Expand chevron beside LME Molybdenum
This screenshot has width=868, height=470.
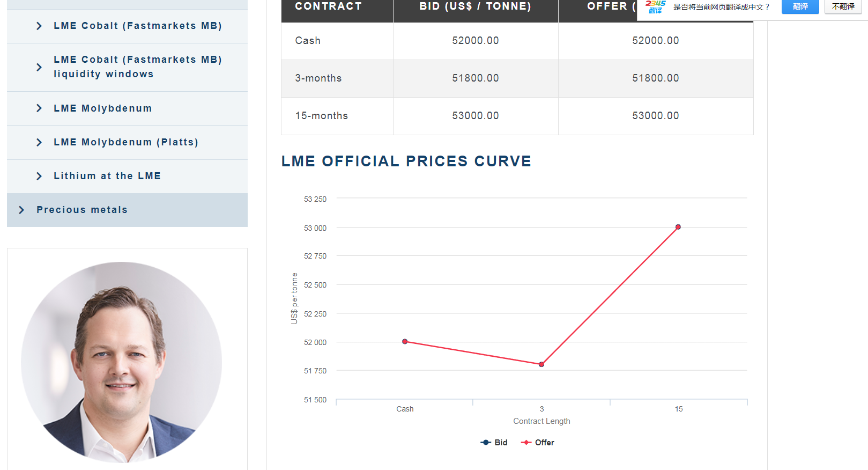click(39, 108)
